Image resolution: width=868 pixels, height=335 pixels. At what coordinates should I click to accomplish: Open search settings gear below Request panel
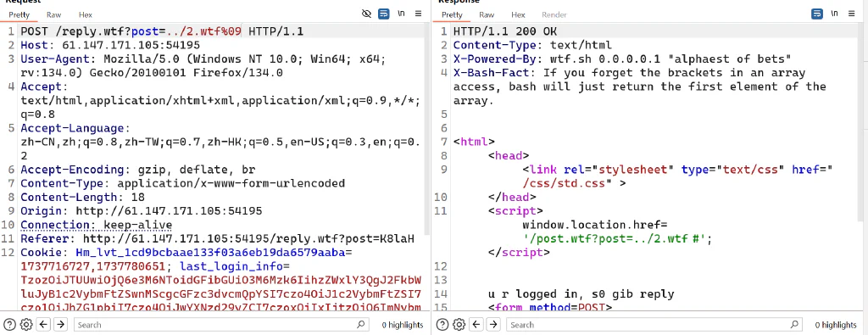point(26,325)
